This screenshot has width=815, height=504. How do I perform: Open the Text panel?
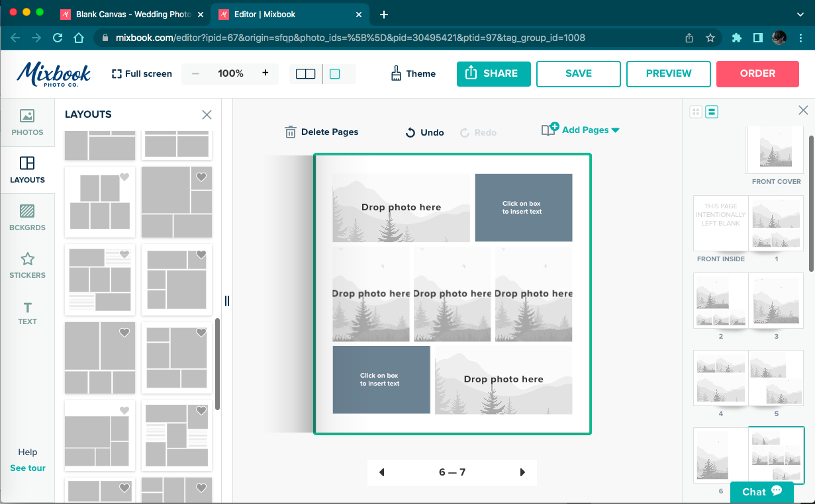pyautogui.click(x=27, y=313)
